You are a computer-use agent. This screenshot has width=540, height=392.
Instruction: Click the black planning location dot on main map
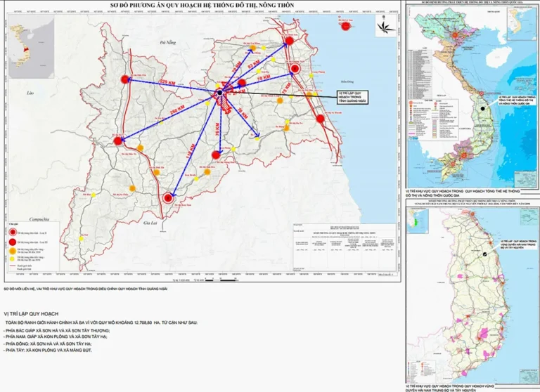[219, 93]
